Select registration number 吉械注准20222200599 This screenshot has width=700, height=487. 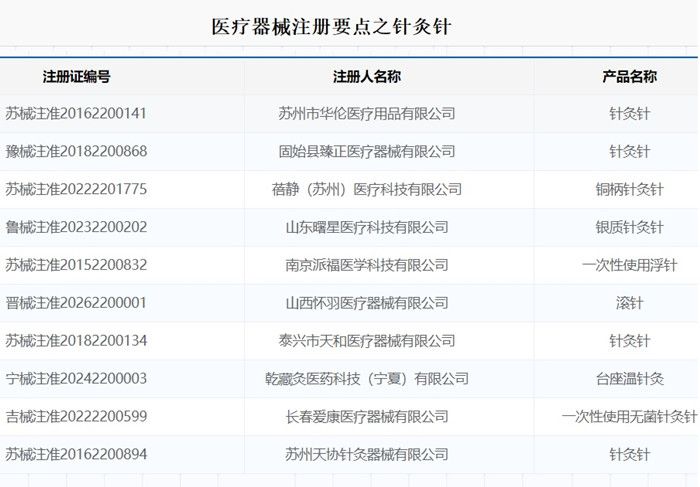click(76, 416)
